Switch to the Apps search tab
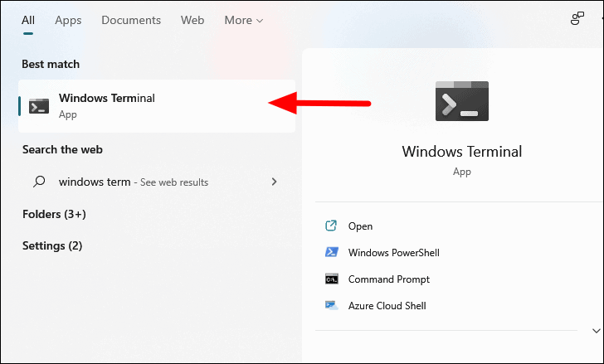The width and height of the screenshot is (604, 364). pos(68,20)
